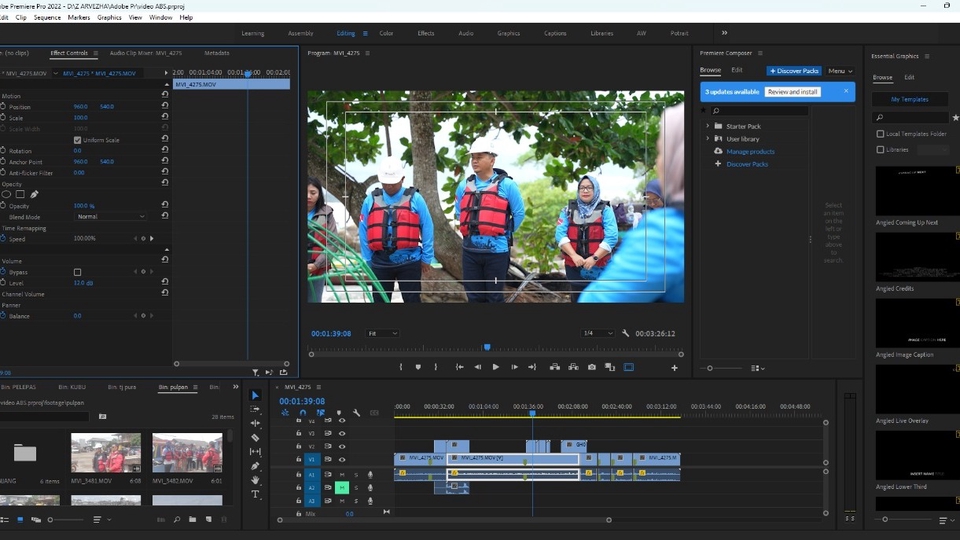The image size is (960, 540).
Task: Select the Slip tool
Action: click(255, 452)
